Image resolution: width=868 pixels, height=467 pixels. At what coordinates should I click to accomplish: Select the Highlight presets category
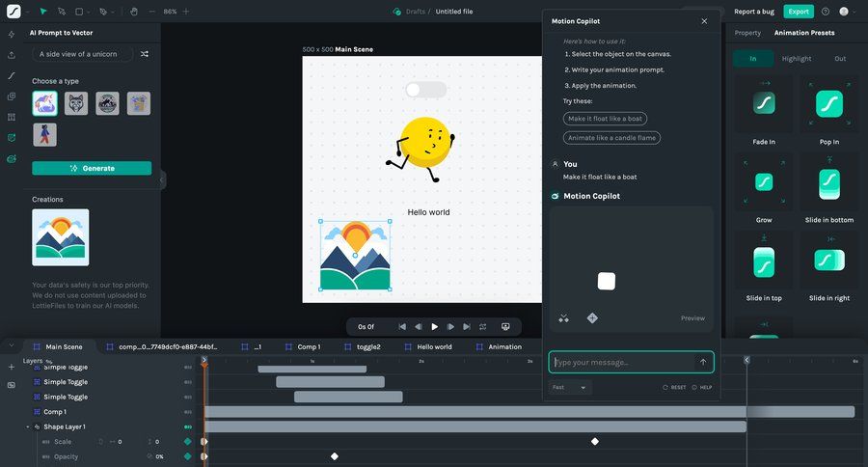(x=797, y=58)
